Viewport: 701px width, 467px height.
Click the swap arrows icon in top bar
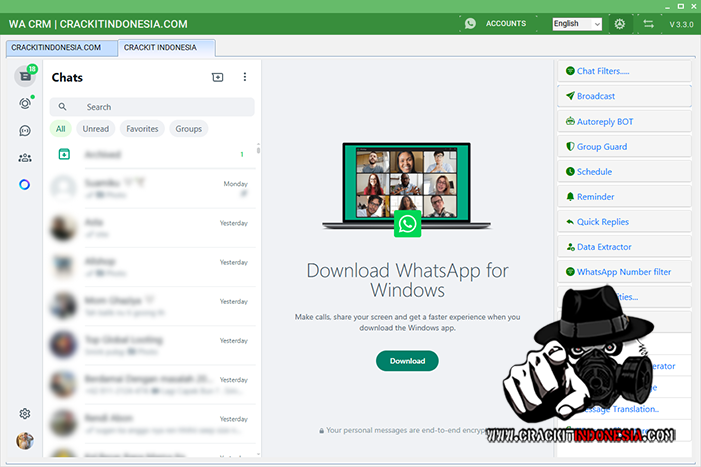(648, 23)
